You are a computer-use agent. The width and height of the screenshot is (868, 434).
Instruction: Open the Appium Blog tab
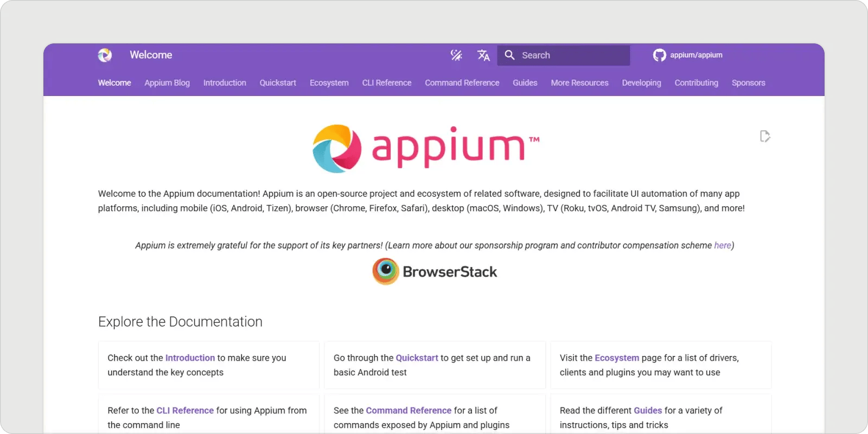(x=167, y=82)
